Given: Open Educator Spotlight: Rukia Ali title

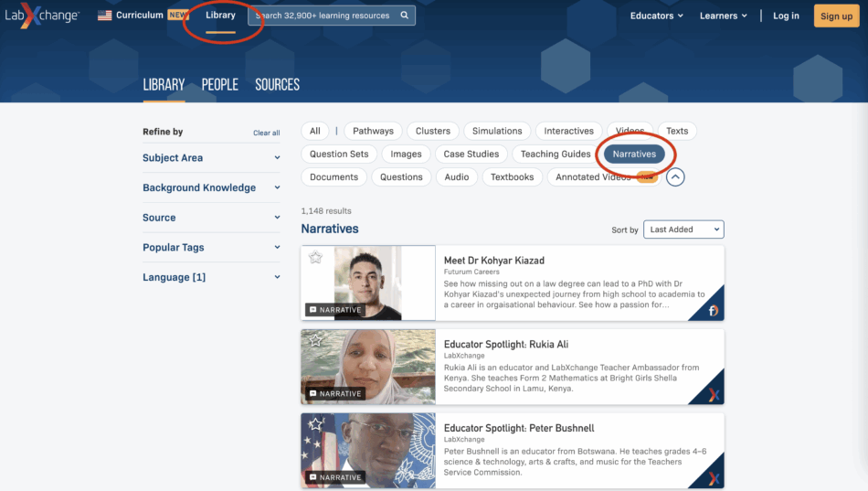Looking at the screenshot, I should coord(506,344).
